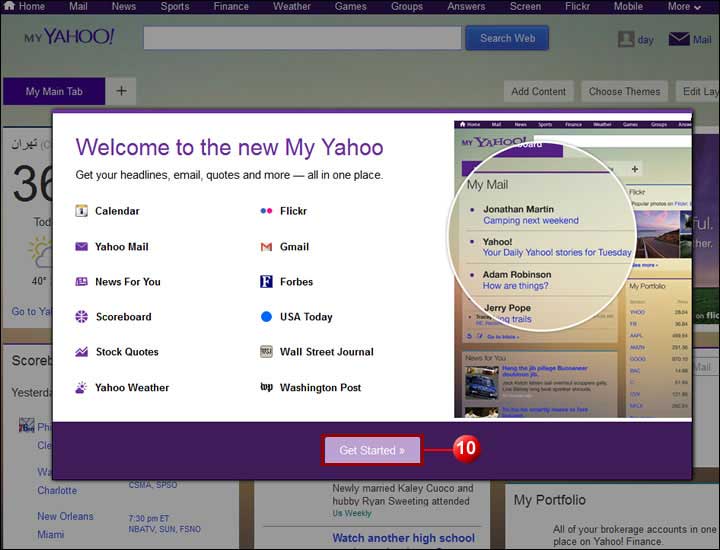Open Watch another high school headline
This screenshot has height=550, width=720.
[404, 538]
